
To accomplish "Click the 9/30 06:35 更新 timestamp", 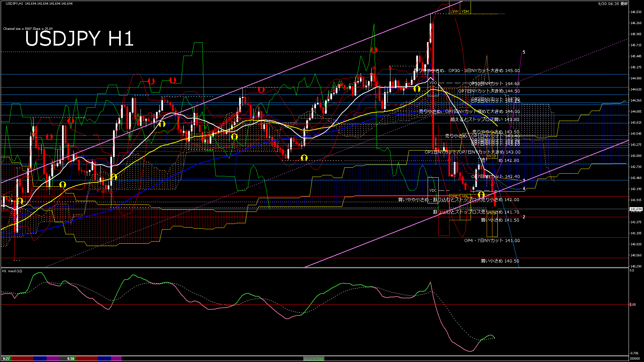I will coord(613,4).
